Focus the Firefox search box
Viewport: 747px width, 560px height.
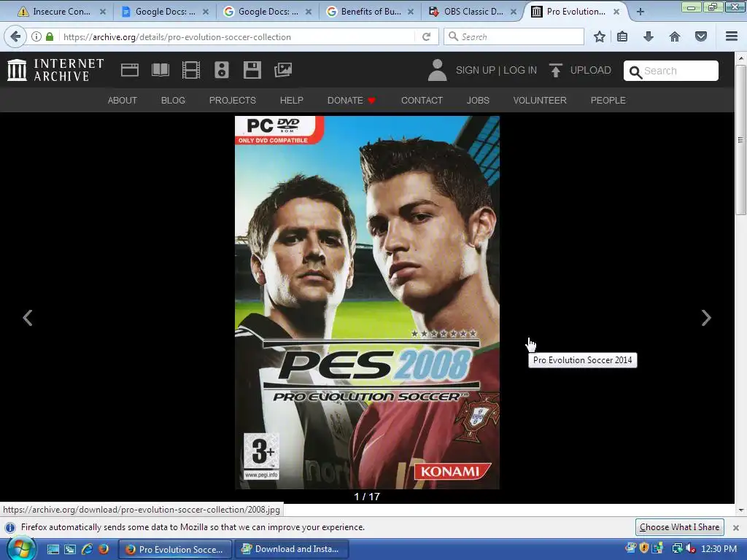[514, 36]
